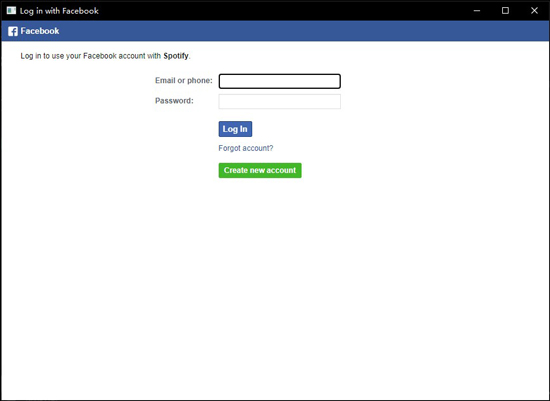550x401 pixels.
Task: Click the window app icon in title bar
Action: 11,11
